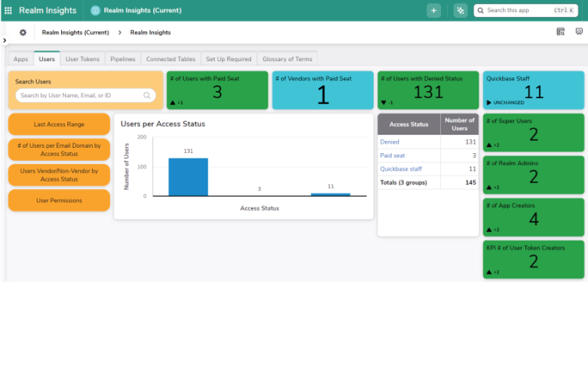This screenshot has width=588, height=392.
Task: Open the settings gear icon
Action: point(23,32)
